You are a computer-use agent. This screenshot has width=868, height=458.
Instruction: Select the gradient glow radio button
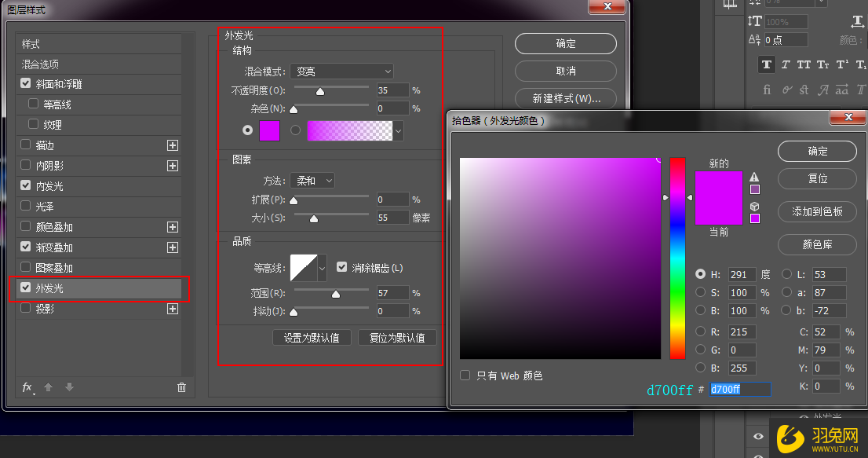[296, 130]
